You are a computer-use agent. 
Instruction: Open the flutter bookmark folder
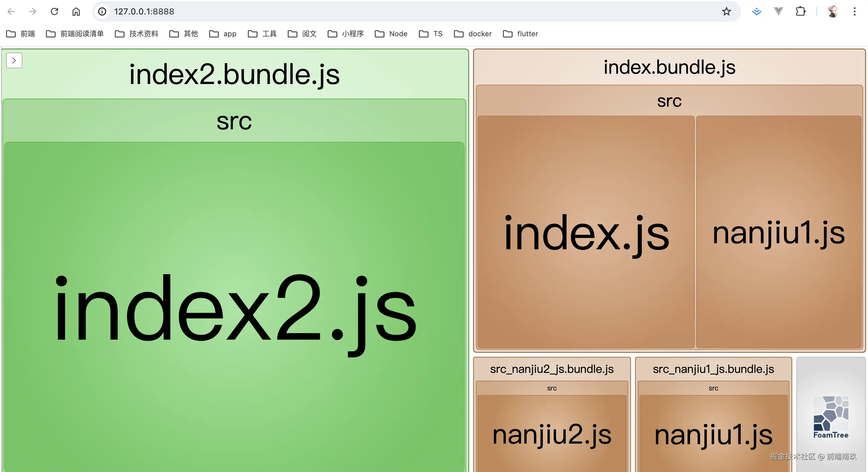point(520,34)
